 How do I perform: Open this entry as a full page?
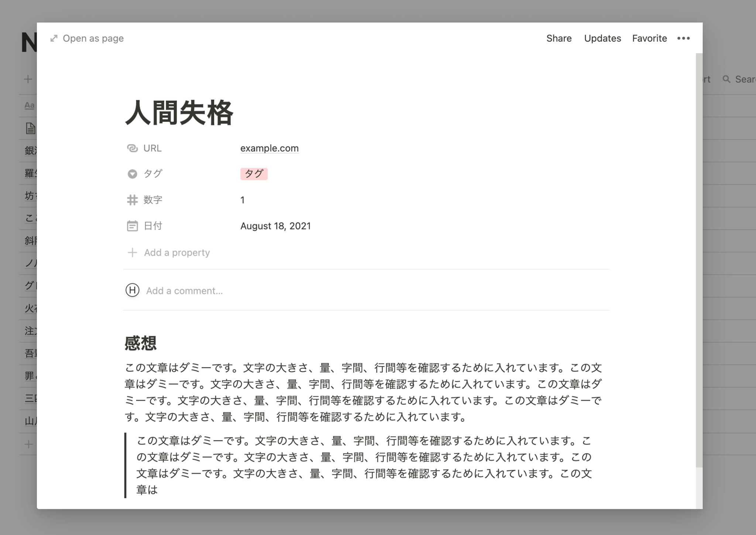tap(87, 38)
